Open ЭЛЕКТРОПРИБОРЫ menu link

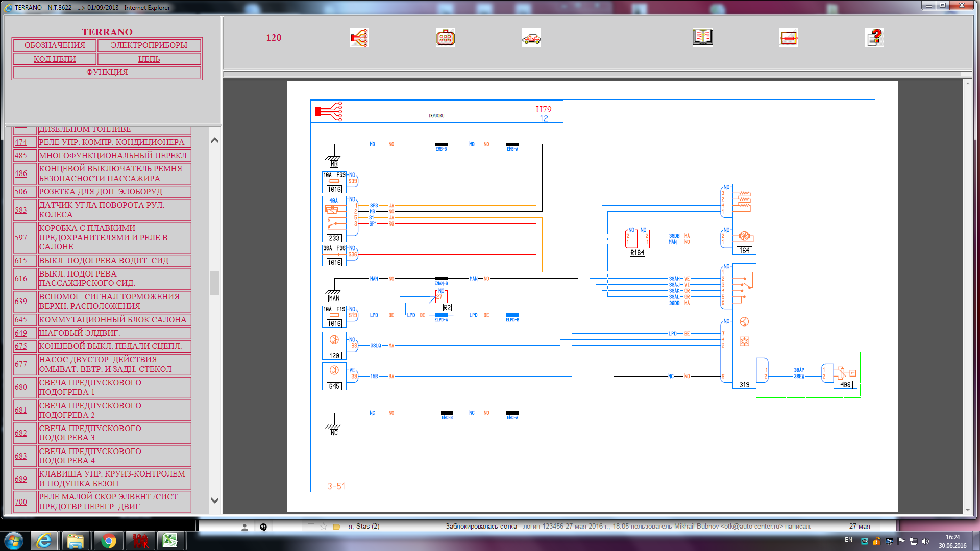click(149, 45)
